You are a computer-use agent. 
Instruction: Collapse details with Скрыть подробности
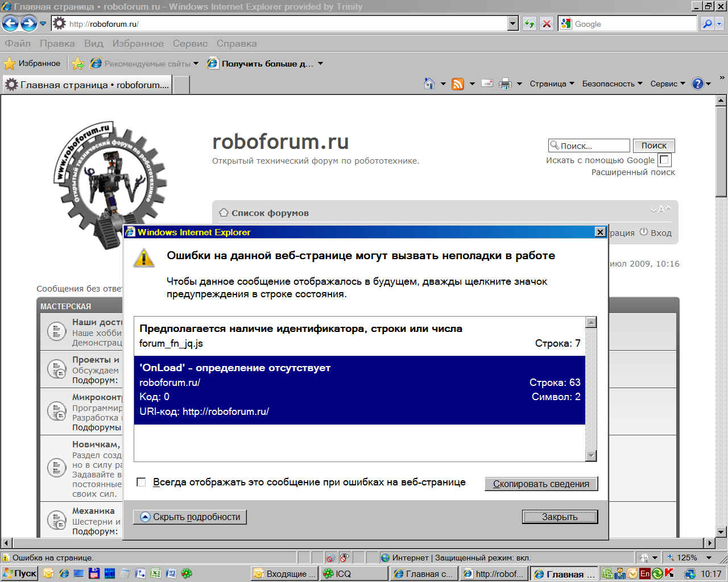coord(190,517)
